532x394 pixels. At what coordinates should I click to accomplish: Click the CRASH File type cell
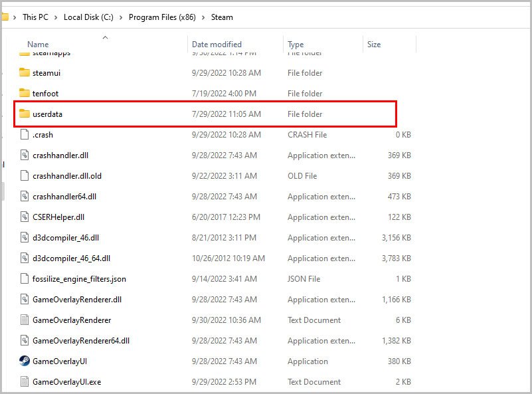[308, 135]
